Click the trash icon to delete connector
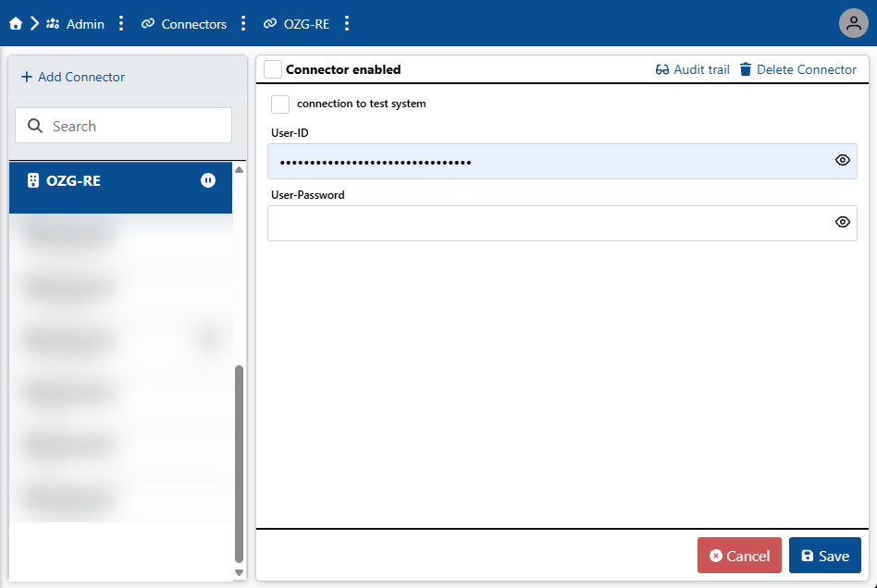This screenshot has height=588, width=877. 746,69
